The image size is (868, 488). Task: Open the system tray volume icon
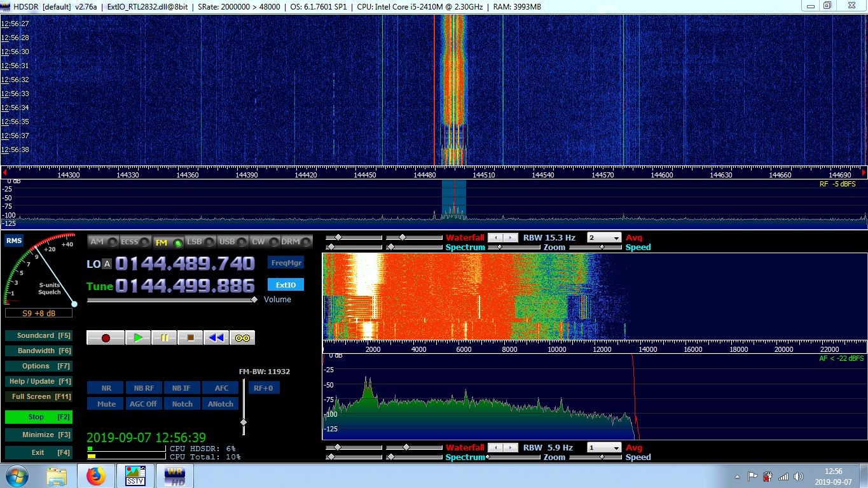(x=799, y=477)
